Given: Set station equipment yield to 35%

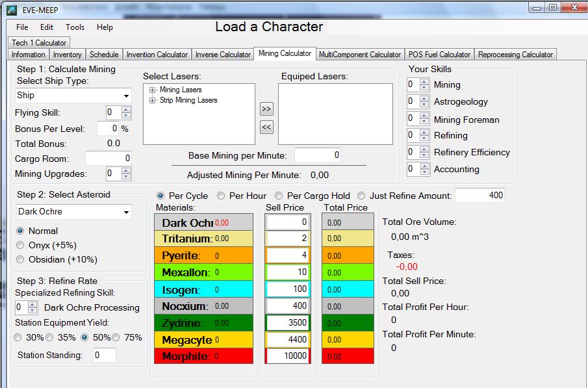Looking at the screenshot, I should [49, 337].
